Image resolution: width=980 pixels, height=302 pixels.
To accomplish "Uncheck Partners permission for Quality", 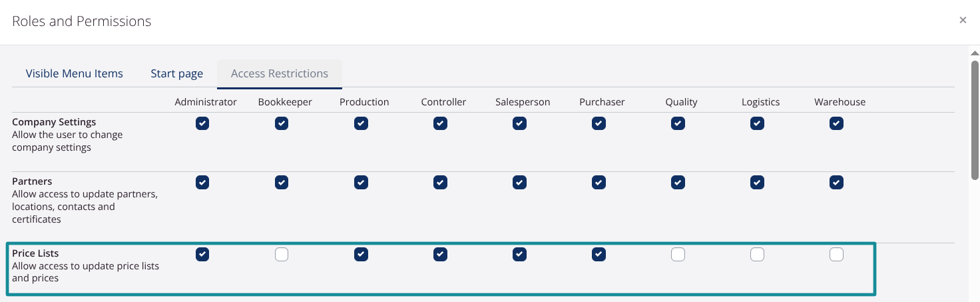I will tap(678, 182).
